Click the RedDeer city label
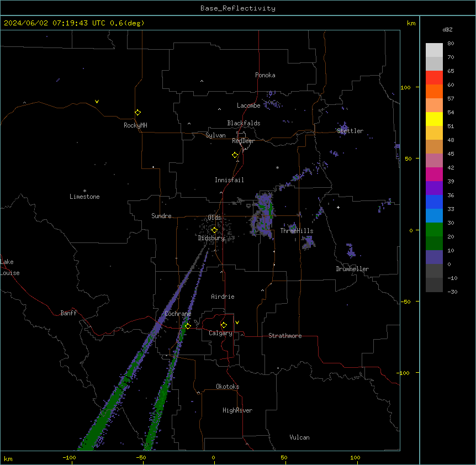Screen dimensions: 476x465 [243, 141]
